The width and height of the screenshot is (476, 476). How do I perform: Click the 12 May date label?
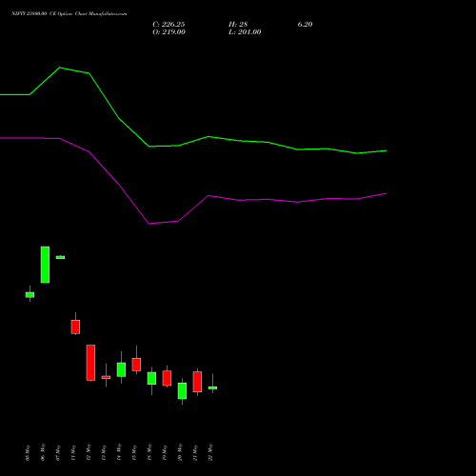click(89, 452)
